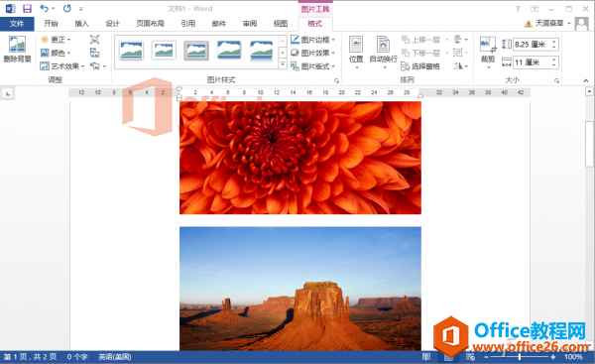This screenshot has height=364, width=595.
Task: Click the Reset Picture icon
Action: tap(97, 66)
